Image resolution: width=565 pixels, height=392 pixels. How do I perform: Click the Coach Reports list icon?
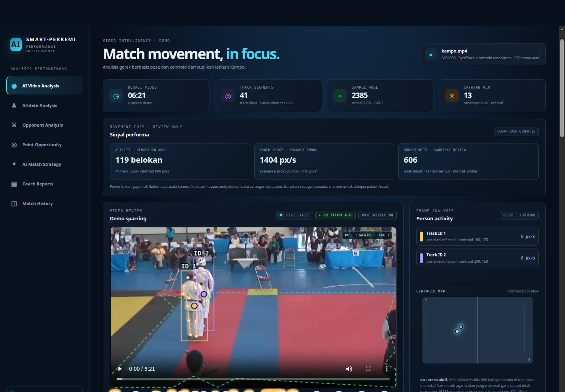pos(14,184)
